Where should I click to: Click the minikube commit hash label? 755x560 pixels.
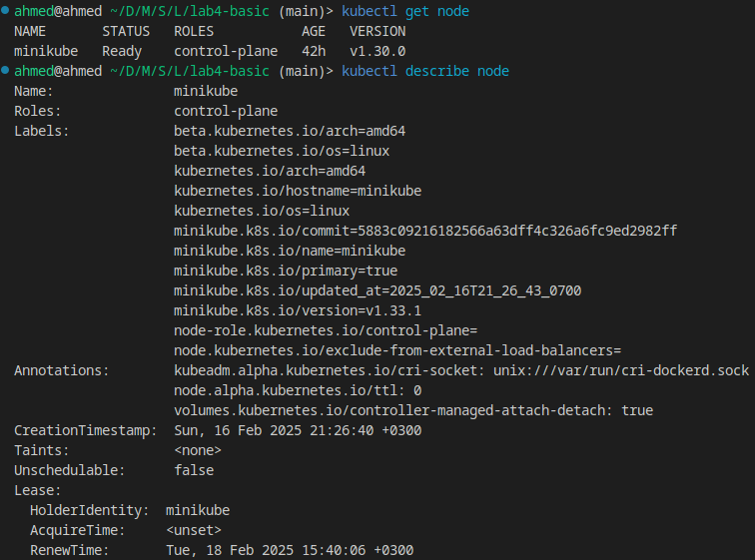pos(425,231)
